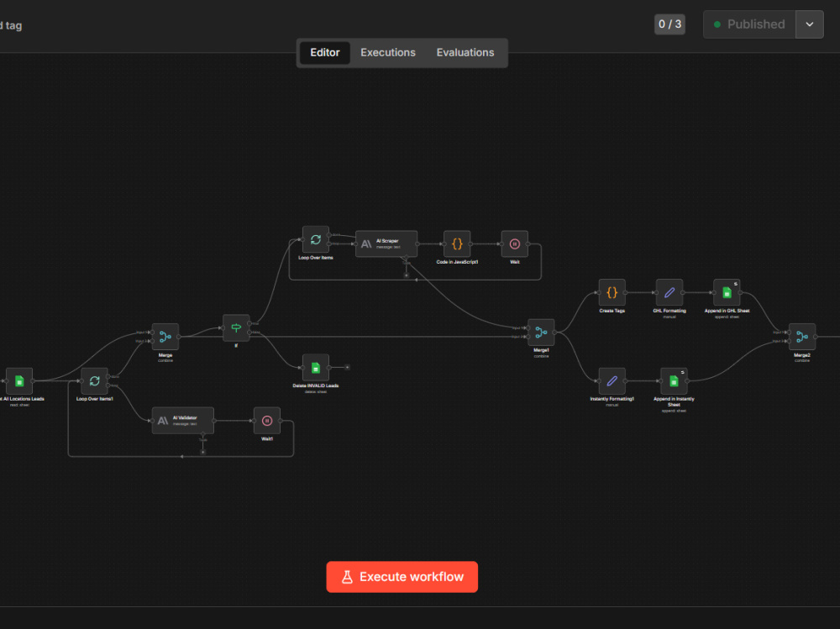Click the 0 / 3 counter badge
This screenshot has width=840, height=629.
pyautogui.click(x=669, y=24)
